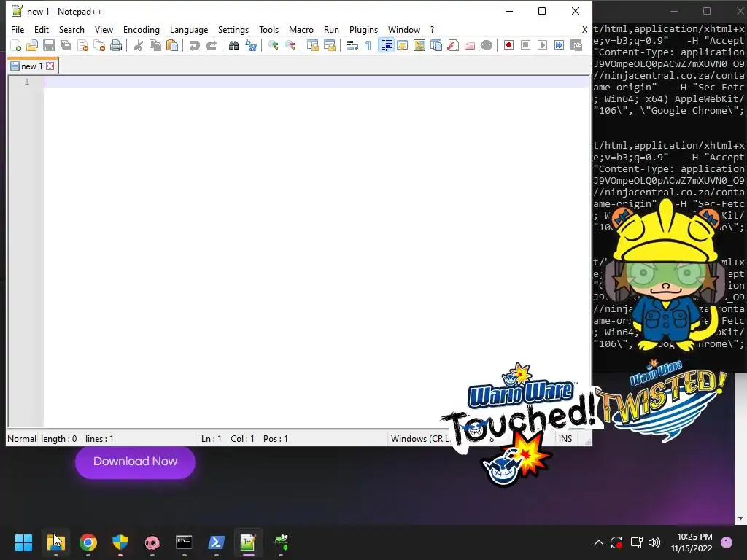Screen dimensions: 747x560
Task: Cut selection with the scissors icon
Action: tap(139, 45)
